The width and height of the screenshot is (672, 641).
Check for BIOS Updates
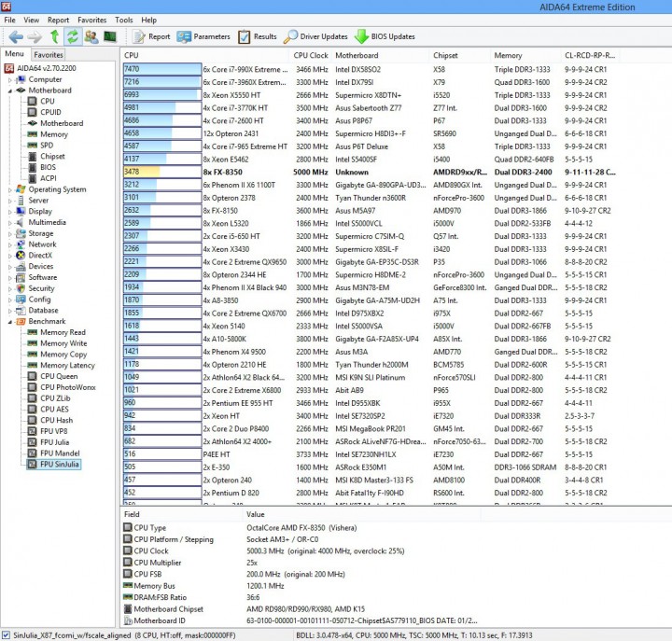[385, 36]
